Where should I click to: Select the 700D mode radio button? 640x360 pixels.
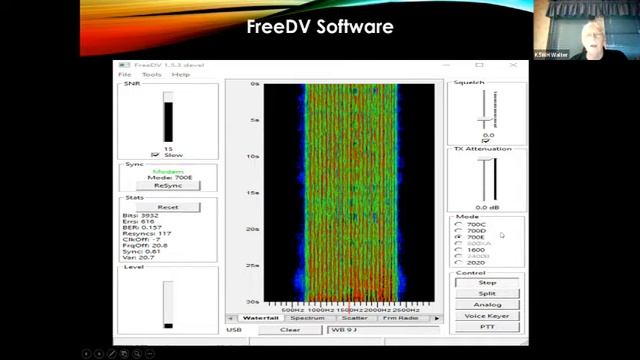coord(459,231)
